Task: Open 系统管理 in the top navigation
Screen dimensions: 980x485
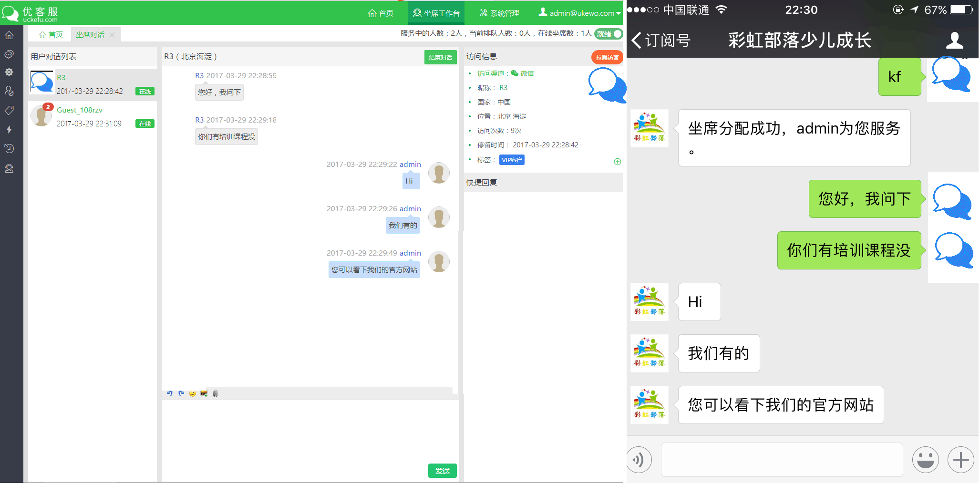Action: [x=499, y=13]
